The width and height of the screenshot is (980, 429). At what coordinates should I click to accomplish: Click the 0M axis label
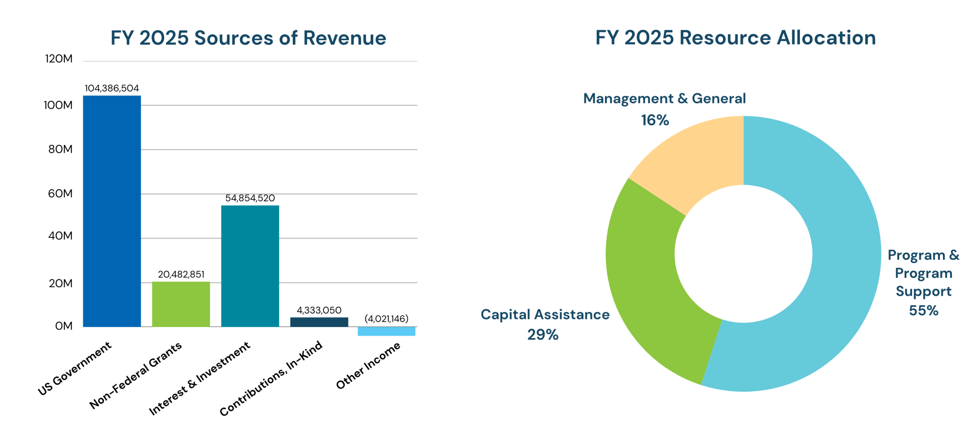click(x=64, y=326)
